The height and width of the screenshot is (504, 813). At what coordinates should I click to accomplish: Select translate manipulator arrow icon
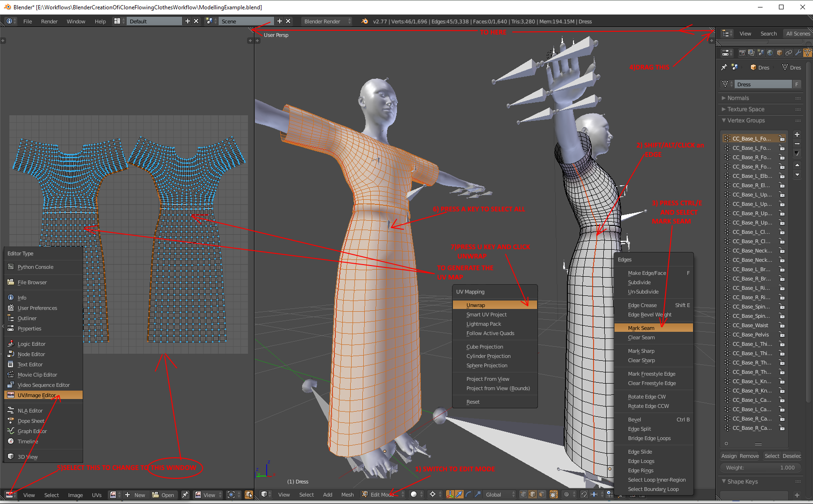(x=459, y=494)
